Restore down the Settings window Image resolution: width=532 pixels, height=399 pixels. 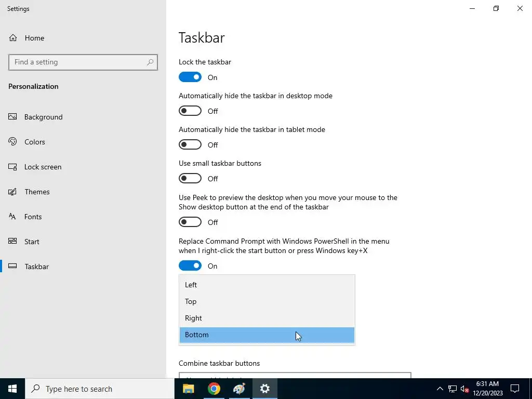[496, 8]
